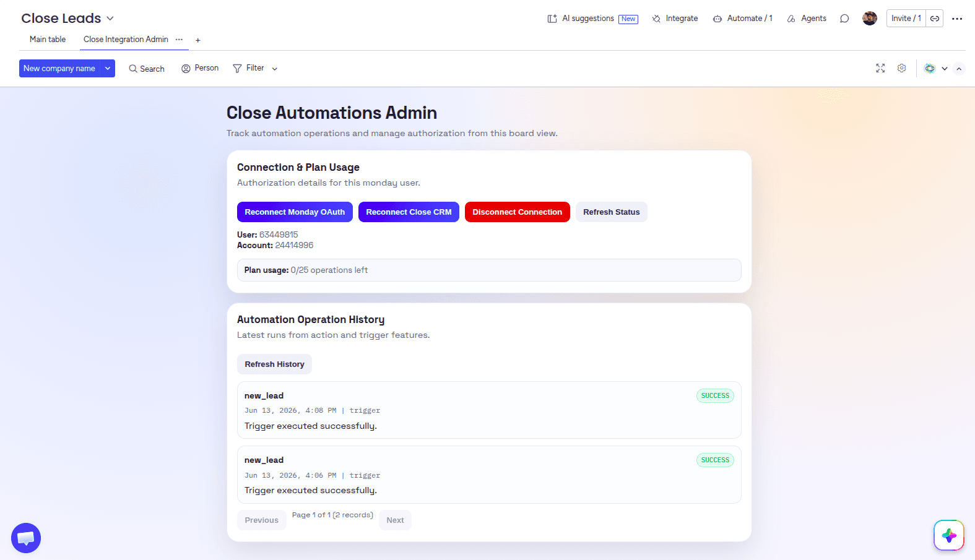Click Refresh History button
Screen dimensions: 975x560
(x=274, y=364)
